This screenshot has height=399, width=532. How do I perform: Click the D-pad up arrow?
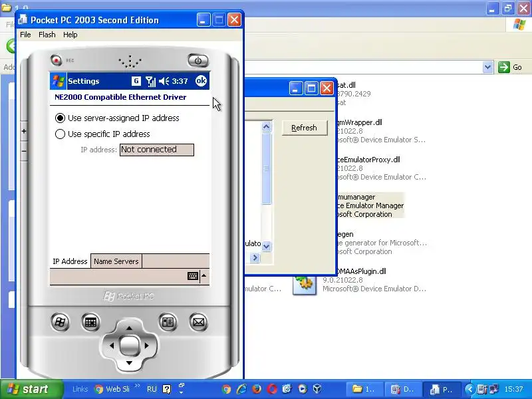[129, 328]
